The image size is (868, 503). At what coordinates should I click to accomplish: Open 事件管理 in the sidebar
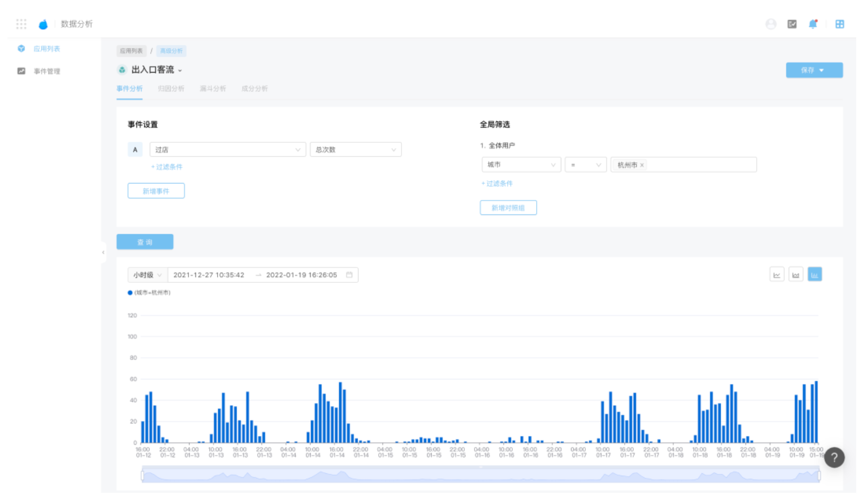pos(46,71)
